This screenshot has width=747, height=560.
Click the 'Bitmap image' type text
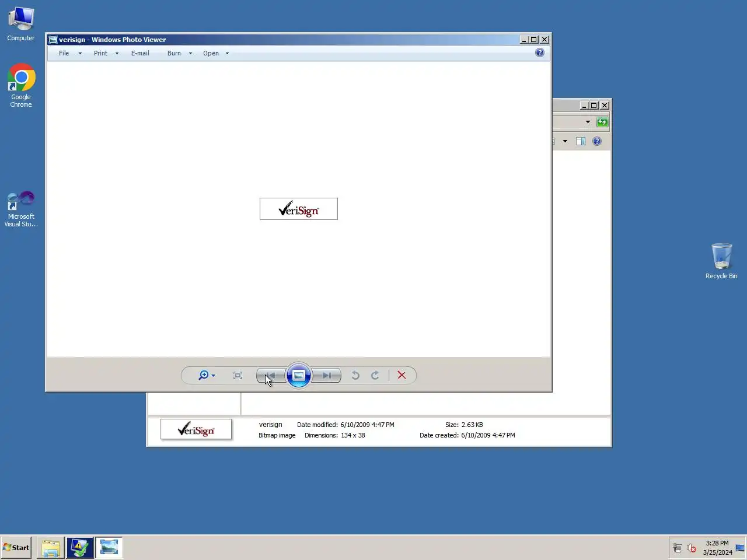pyautogui.click(x=277, y=435)
